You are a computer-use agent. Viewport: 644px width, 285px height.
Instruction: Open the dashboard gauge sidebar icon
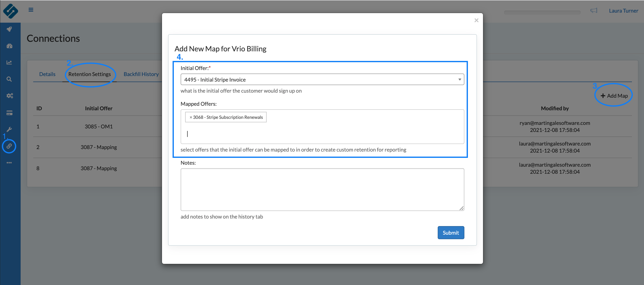(9, 46)
